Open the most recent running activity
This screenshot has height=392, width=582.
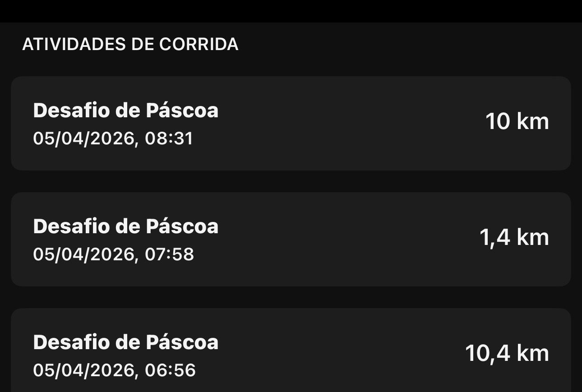291,123
